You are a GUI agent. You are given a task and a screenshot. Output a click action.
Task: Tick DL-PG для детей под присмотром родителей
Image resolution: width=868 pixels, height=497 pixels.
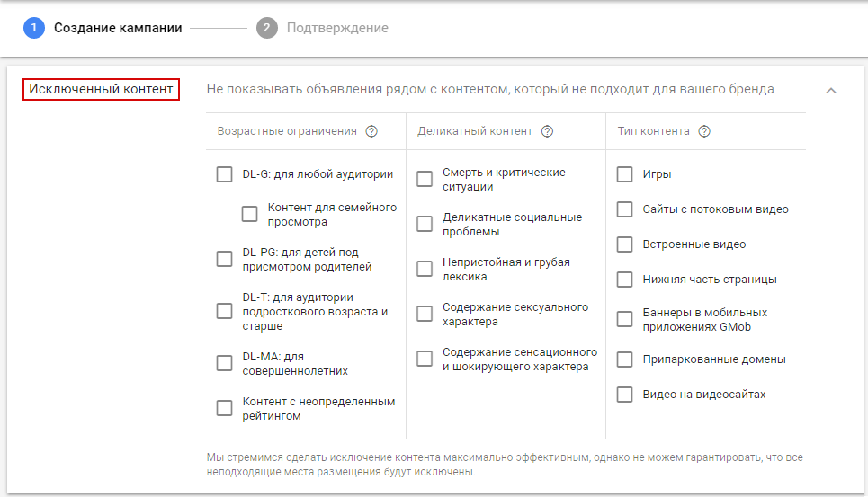225,259
